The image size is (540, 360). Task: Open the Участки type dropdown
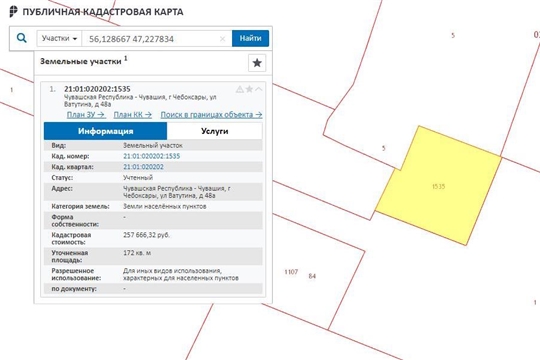tap(59, 38)
